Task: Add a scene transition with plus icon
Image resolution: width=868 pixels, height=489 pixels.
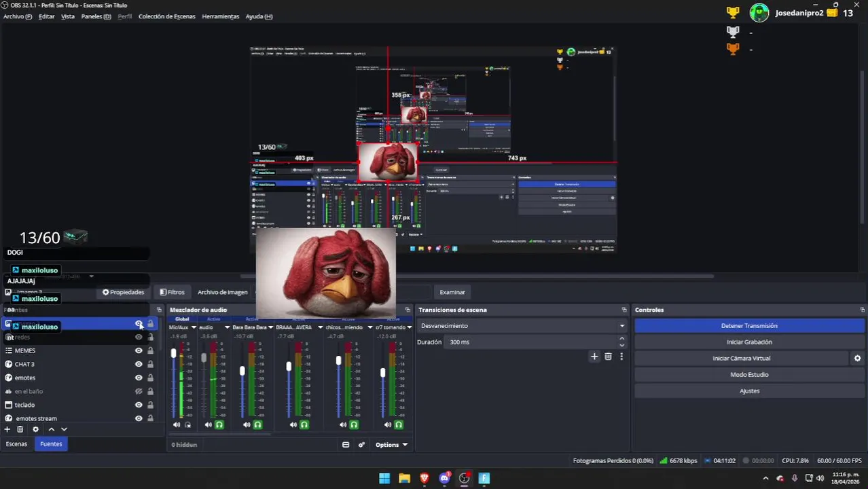Action: (594, 357)
